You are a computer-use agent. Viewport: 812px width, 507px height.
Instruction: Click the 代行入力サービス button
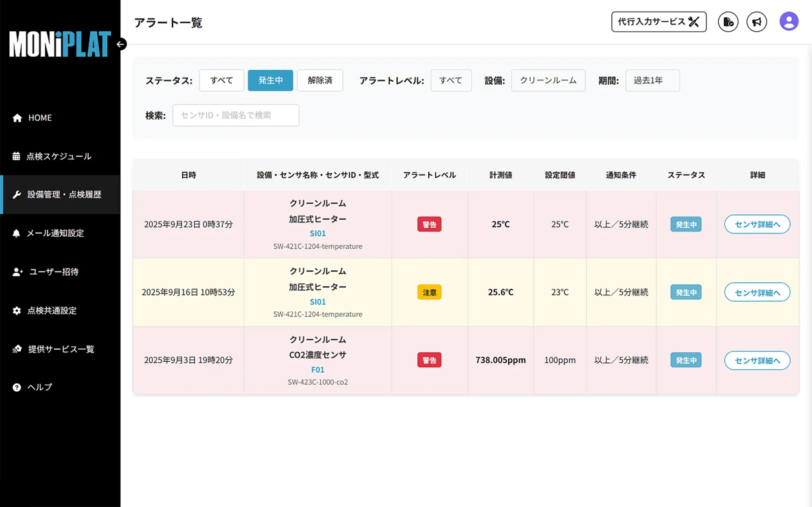pyautogui.click(x=659, y=22)
